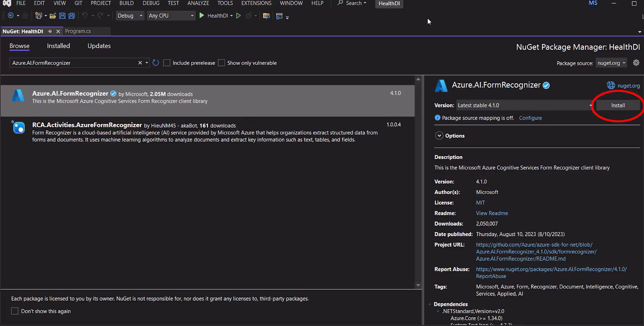Image resolution: width=644 pixels, height=326 pixels.
Task: Open the toolbar overflow options arrow
Action: pyautogui.click(x=287, y=17)
